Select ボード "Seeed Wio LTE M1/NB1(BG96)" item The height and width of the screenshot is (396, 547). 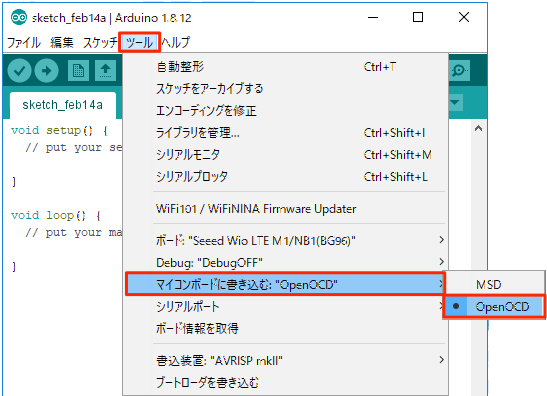285,240
